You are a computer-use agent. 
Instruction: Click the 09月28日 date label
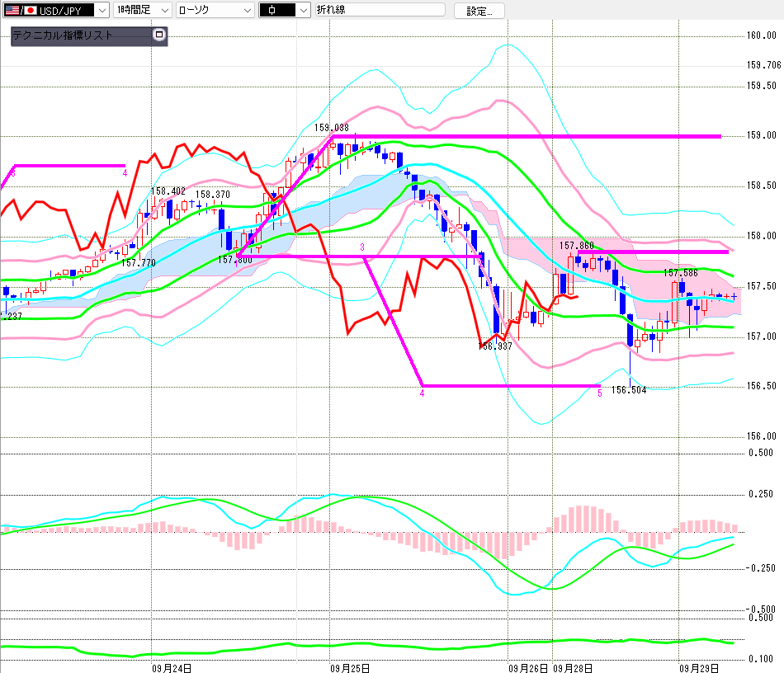(573, 668)
